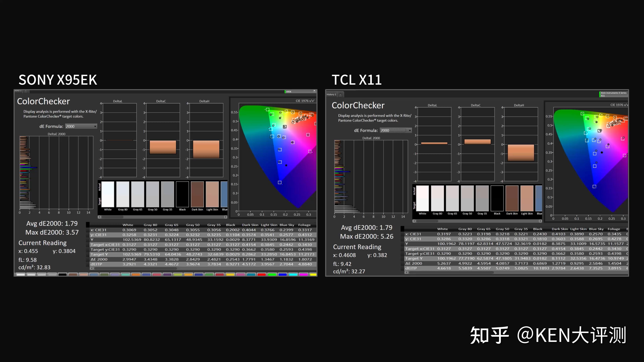Click the TCL Max dE2000: 5.26 readout
This screenshot has height=362, width=644.
[x=367, y=236]
